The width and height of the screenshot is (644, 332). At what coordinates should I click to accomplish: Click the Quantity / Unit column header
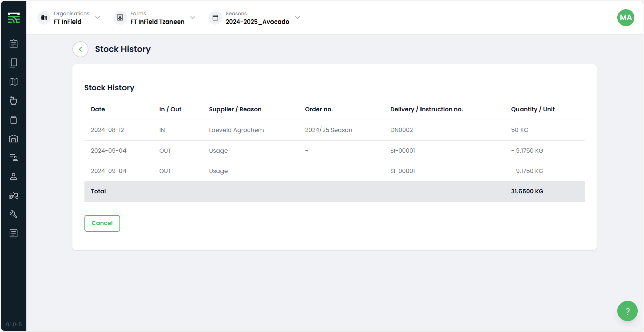tap(533, 109)
